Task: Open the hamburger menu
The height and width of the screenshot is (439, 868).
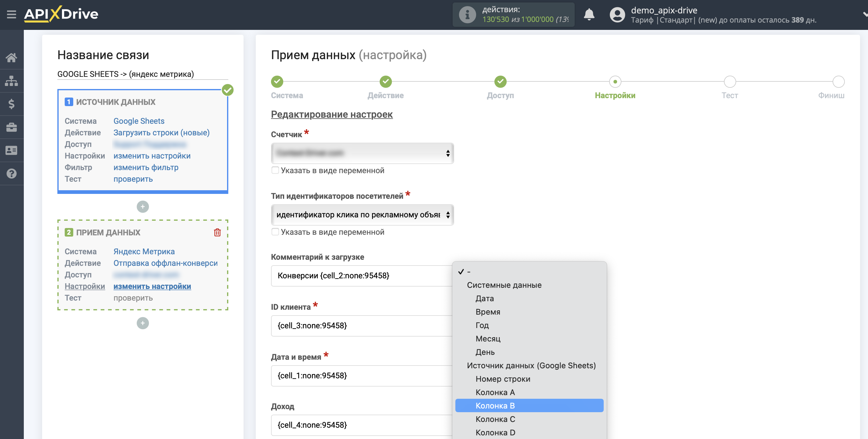Action: tap(12, 14)
